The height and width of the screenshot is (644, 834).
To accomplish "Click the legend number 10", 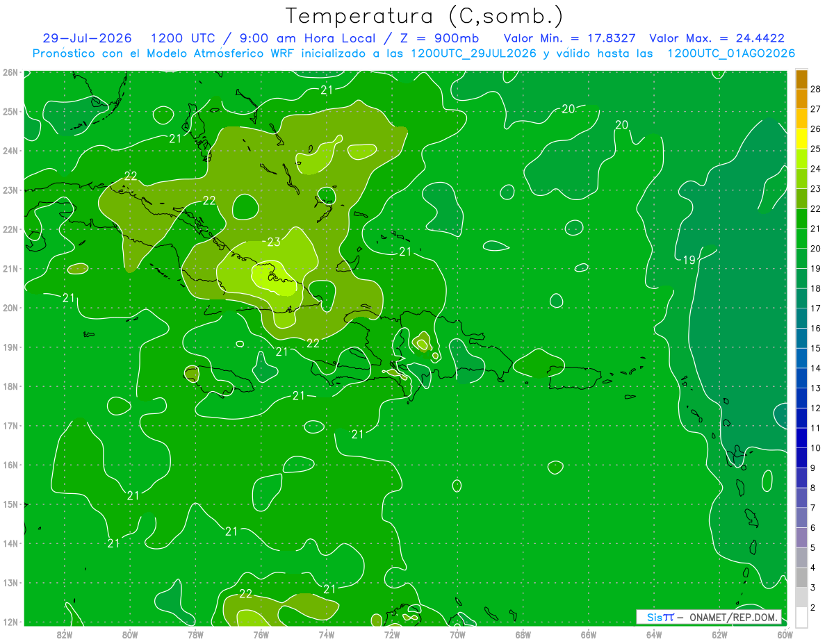I will point(816,448).
